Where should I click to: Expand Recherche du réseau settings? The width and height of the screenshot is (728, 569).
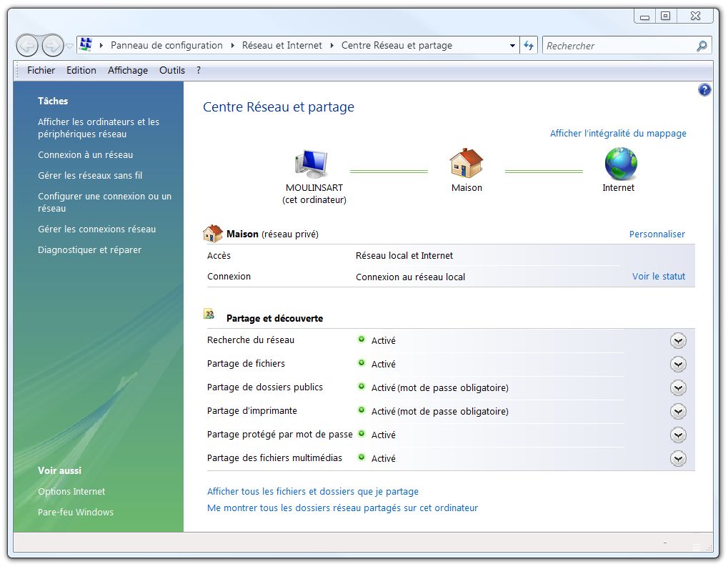(678, 341)
